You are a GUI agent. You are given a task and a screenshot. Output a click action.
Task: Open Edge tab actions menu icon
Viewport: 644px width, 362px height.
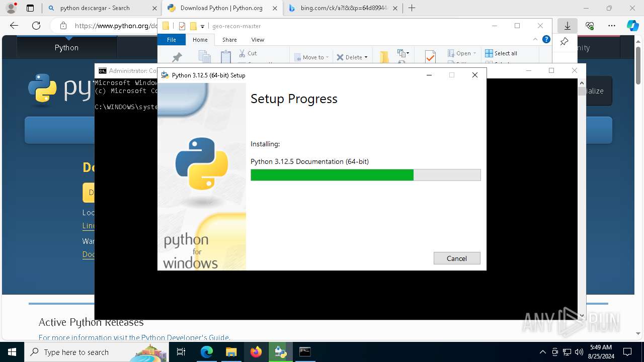(x=30, y=8)
